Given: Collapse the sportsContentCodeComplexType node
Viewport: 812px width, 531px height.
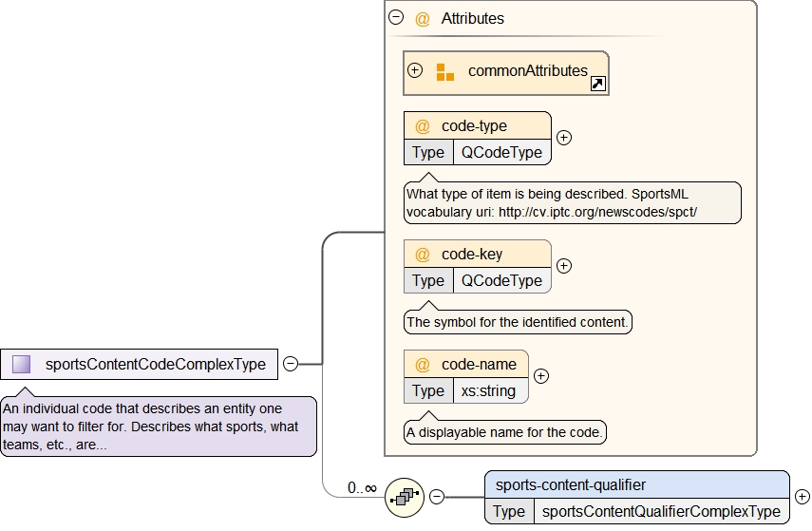Looking at the screenshot, I should pyautogui.click(x=291, y=364).
